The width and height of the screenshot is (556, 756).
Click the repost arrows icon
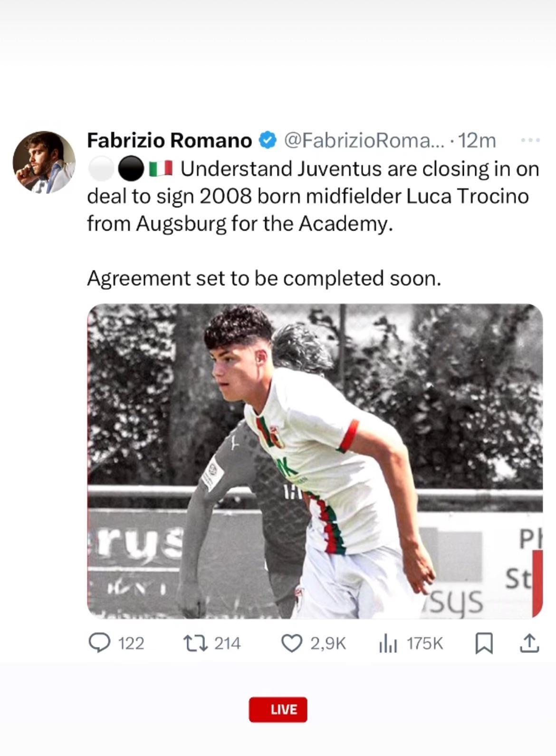(195, 643)
